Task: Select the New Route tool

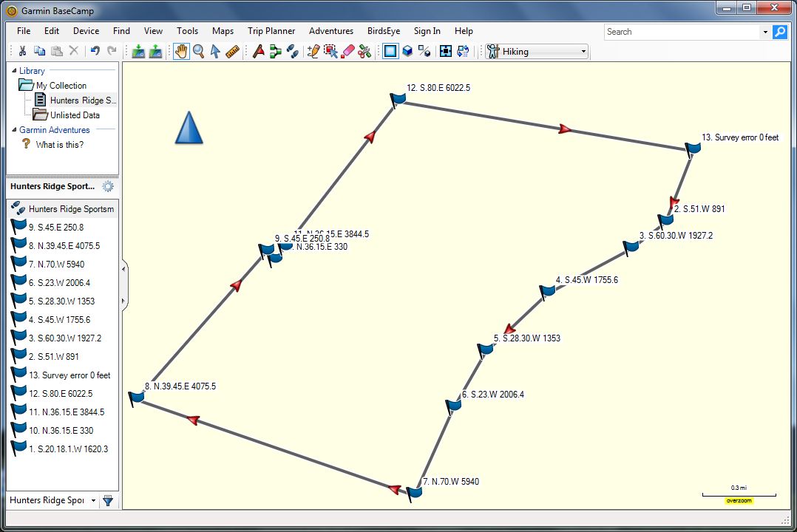Action: coord(276,51)
